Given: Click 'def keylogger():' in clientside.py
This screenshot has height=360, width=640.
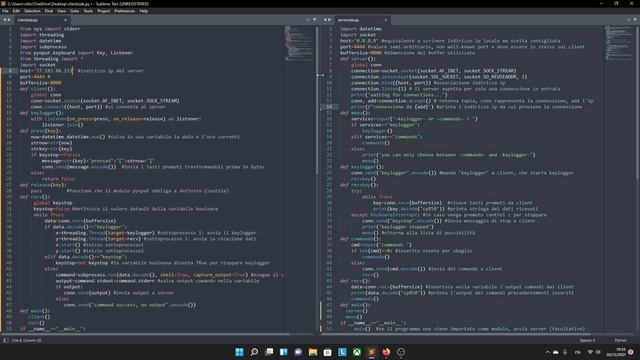Looking at the screenshot, I should click(x=42, y=113).
